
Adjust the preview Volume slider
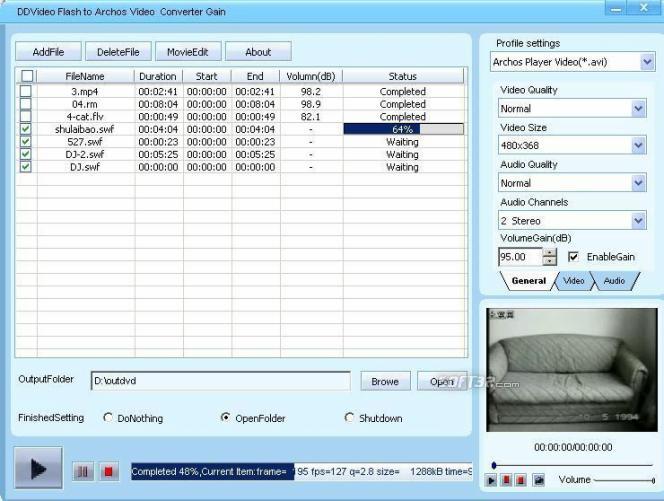(x=624, y=480)
